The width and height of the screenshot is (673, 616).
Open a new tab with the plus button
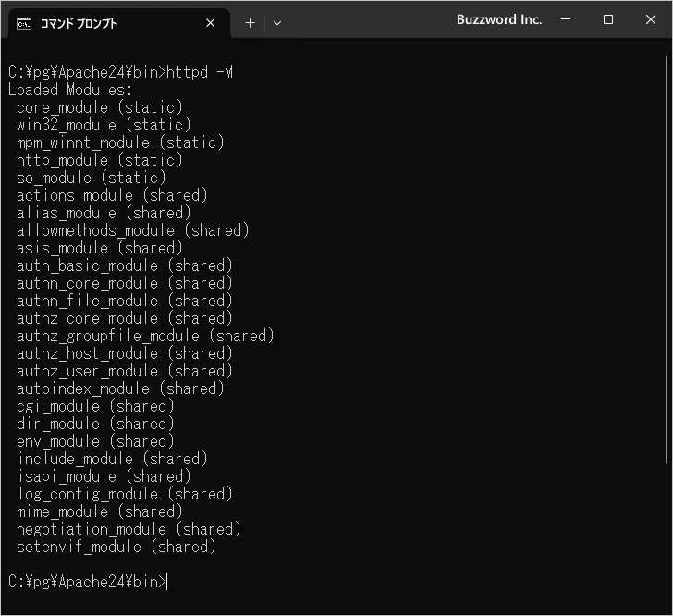(250, 23)
